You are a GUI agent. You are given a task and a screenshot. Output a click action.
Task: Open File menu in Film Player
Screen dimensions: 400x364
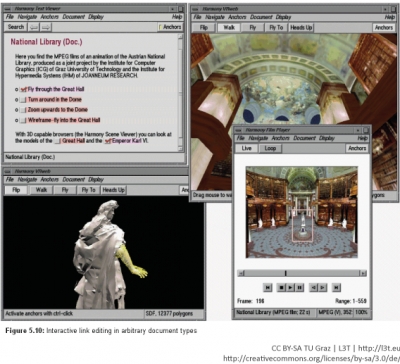[x=240, y=138]
